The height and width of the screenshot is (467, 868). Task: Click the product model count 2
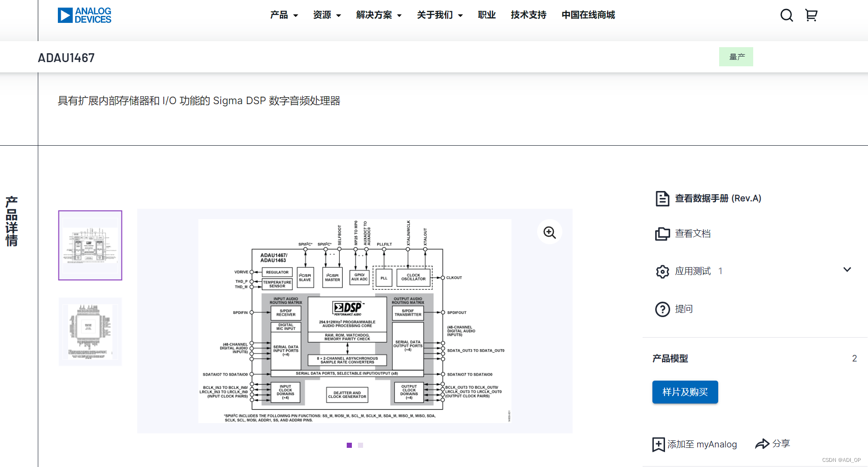(854, 359)
